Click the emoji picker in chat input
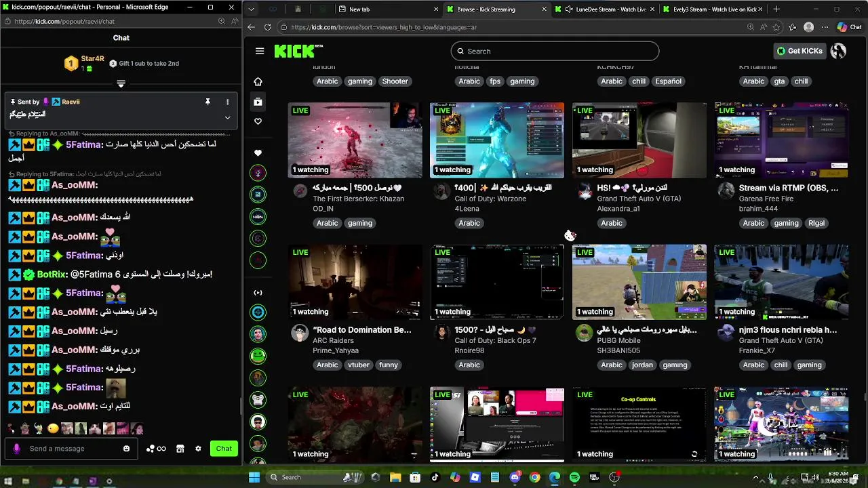This screenshot has width=868, height=488. click(x=126, y=449)
